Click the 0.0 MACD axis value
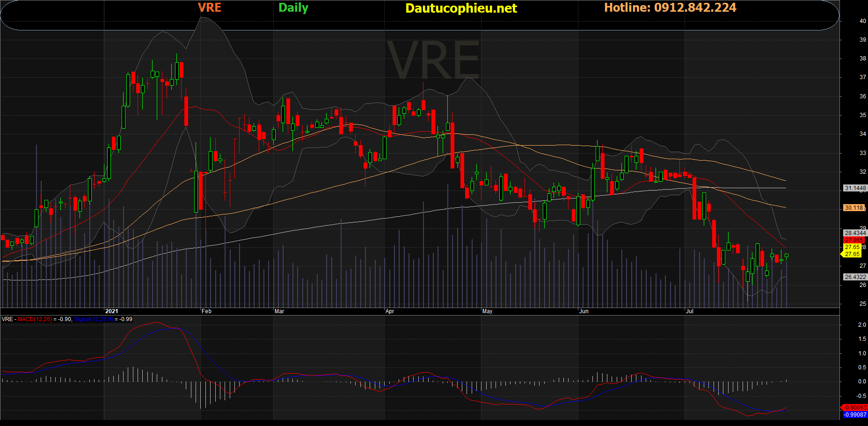The image size is (868, 426). point(862,382)
